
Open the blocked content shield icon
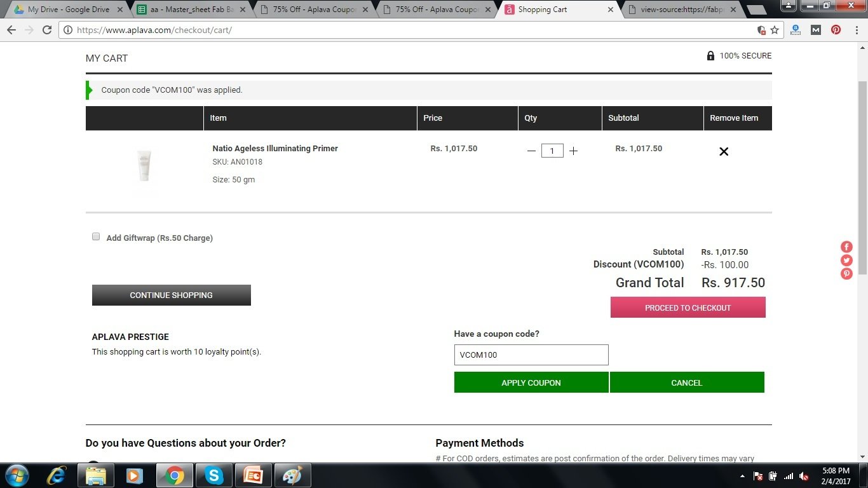pyautogui.click(x=761, y=30)
